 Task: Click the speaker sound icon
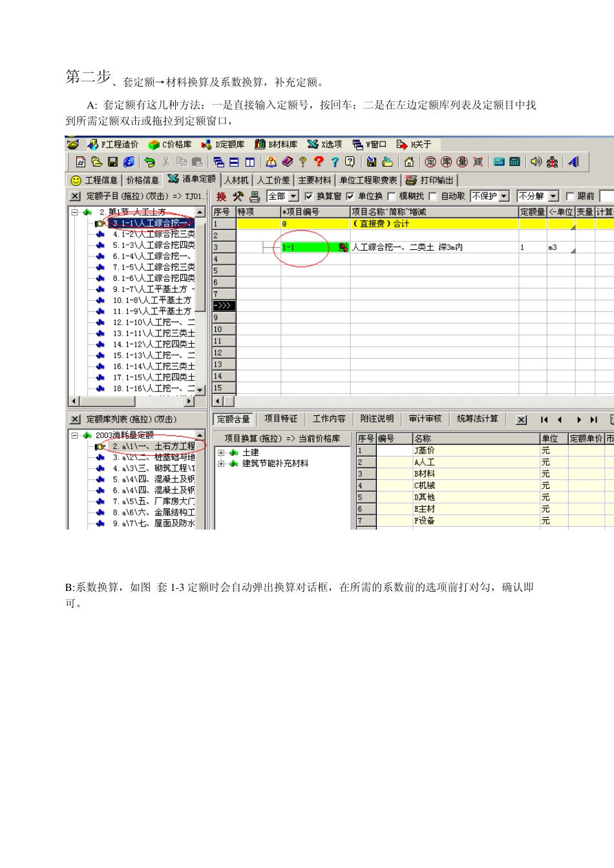(536, 162)
